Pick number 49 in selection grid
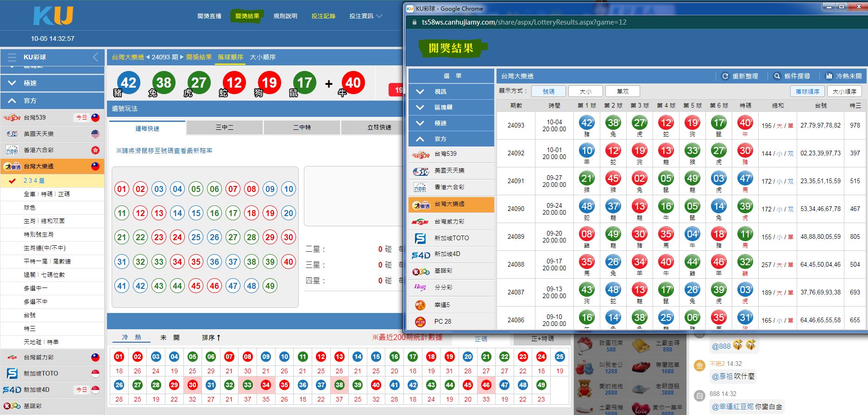Viewport: 868px width, 415px height. (270, 286)
